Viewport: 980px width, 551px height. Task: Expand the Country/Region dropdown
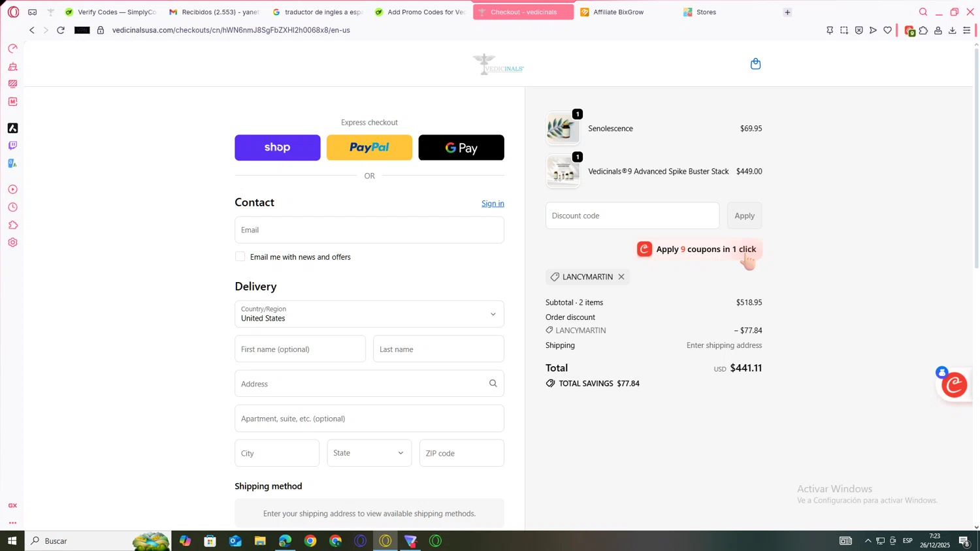coord(369,314)
